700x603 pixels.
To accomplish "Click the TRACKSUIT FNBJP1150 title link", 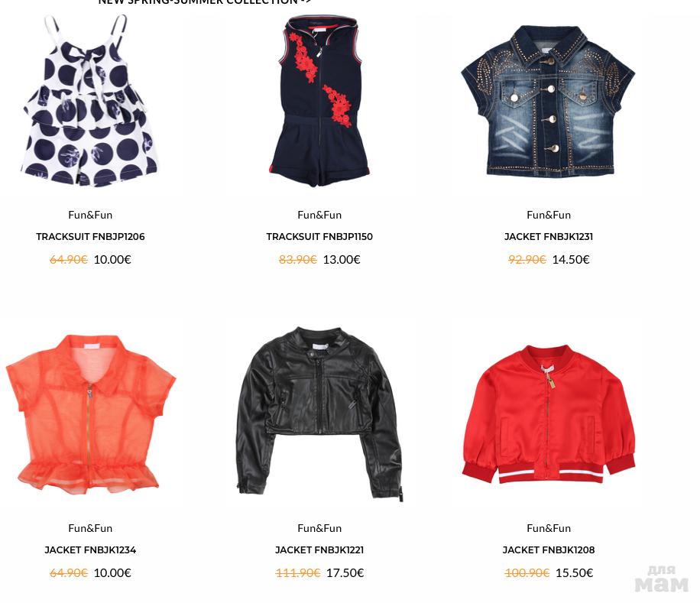I will 319,237.
